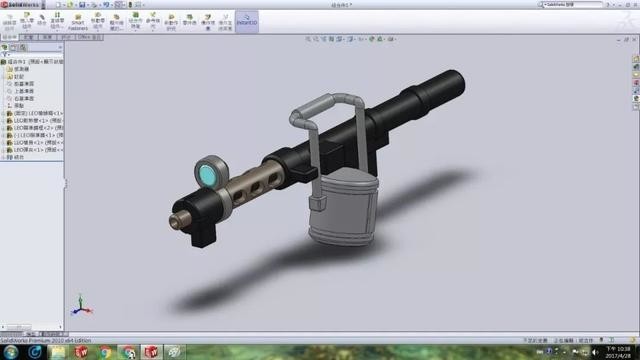
Task: Click the SolidWorks search input field
Action: [x=571, y=4]
